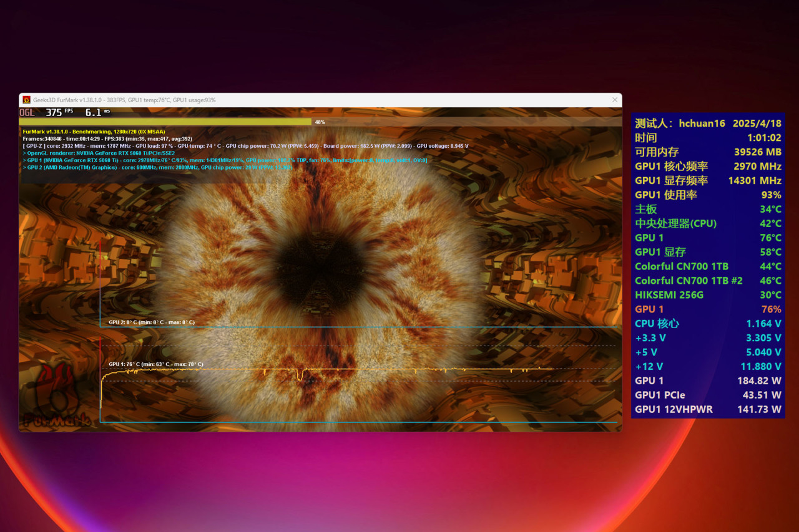Screen dimensions: 799x532
Task: Click the "Frames:340846" statistics line
Action: coord(107,138)
